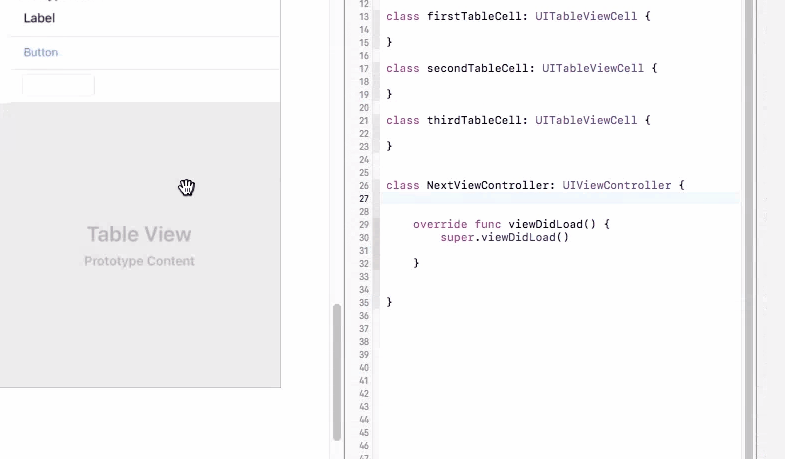The height and width of the screenshot is (459, 785).
Task: Click UITableViewCell on the secondTableCell line
Action: pyautogui.click(x=593, y=68)
